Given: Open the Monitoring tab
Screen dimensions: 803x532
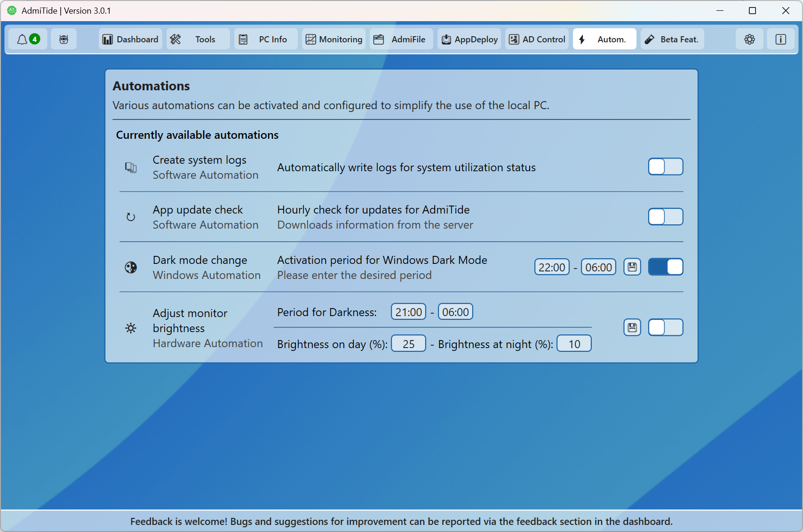Looking at the screenshot, I should tap(334, 39).
